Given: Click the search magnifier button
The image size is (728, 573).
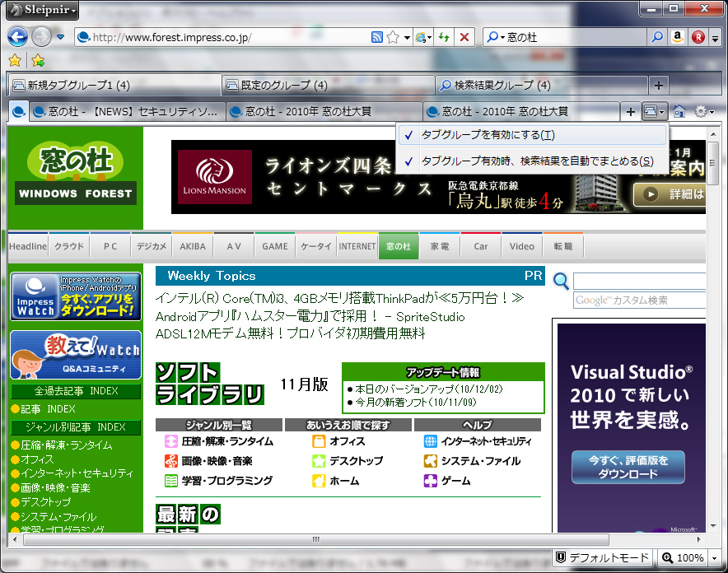Looking at the screenshot, I should point(657,37).
